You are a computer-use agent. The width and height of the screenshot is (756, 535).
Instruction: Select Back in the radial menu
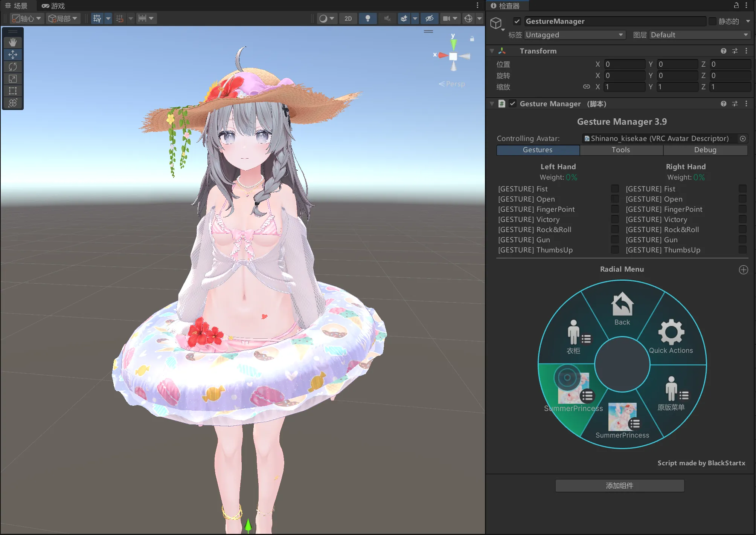point(622,308)
